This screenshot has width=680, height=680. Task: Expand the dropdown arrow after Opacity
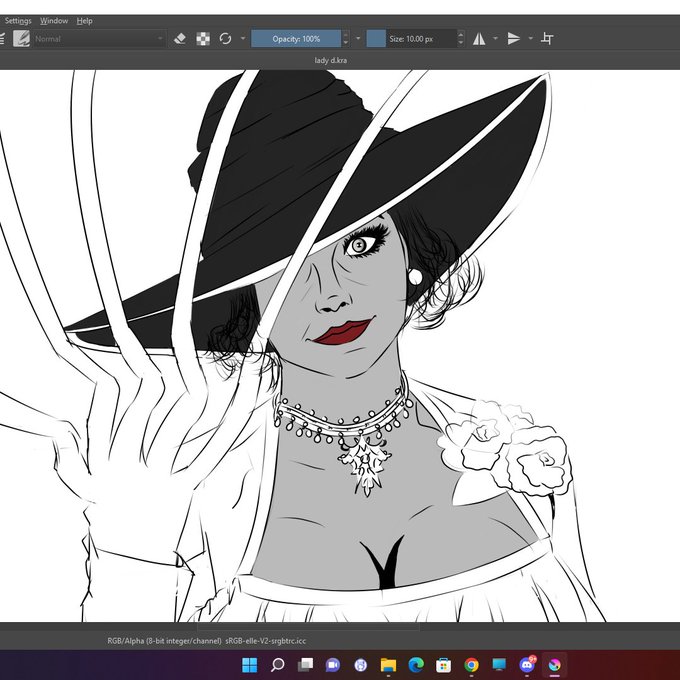pos(358,39)
